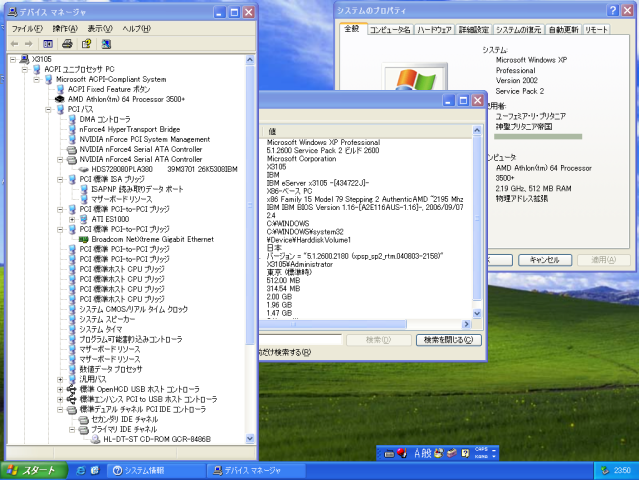Click the Show Desktop quick launch icon
Image resolution: width=639 pixels, height=480 pixels.
pos(95,471)
